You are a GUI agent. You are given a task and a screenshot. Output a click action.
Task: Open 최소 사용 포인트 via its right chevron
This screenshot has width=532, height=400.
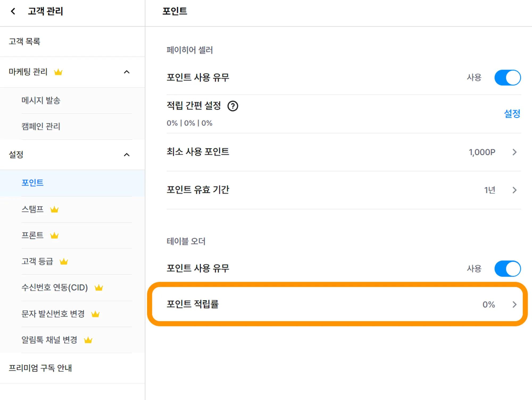pyautogui.click(x=514, y=152)
